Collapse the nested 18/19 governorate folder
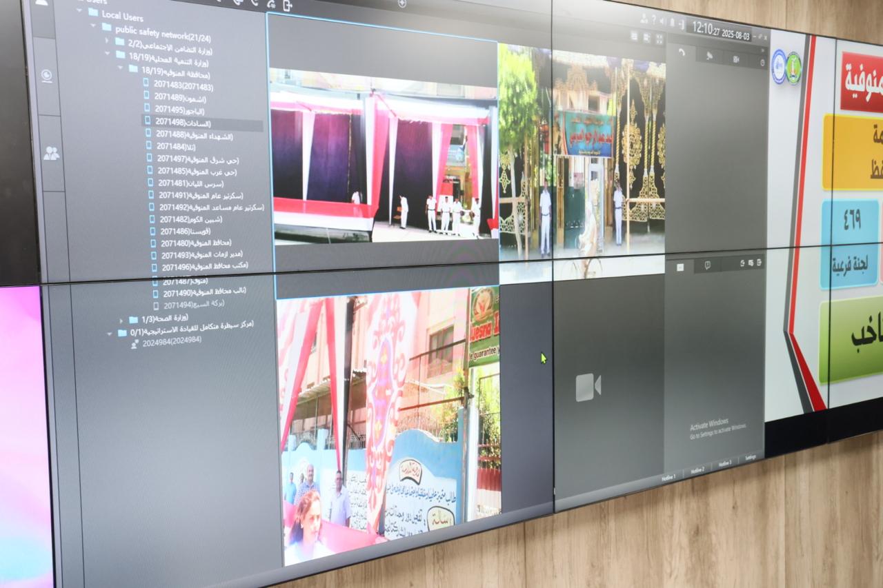Viewport: 883px width, 588px height. (121, 68)
